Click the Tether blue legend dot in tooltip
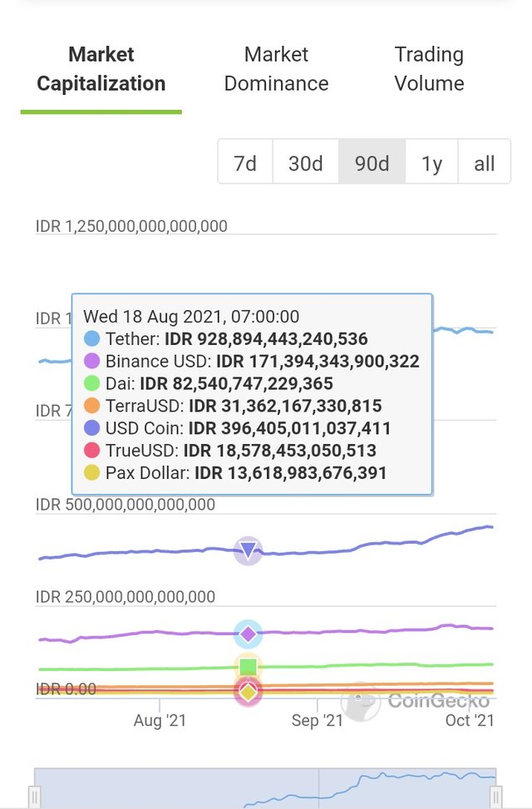This screenshot has width=532, height=809. coord(91,339)
